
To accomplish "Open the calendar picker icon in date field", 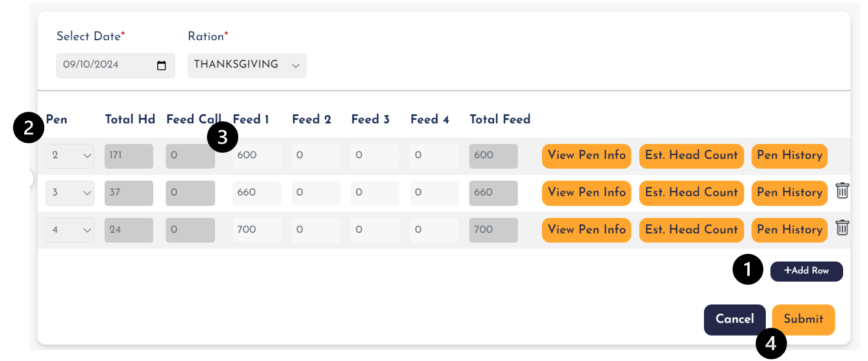I will (x=161, y=66).
